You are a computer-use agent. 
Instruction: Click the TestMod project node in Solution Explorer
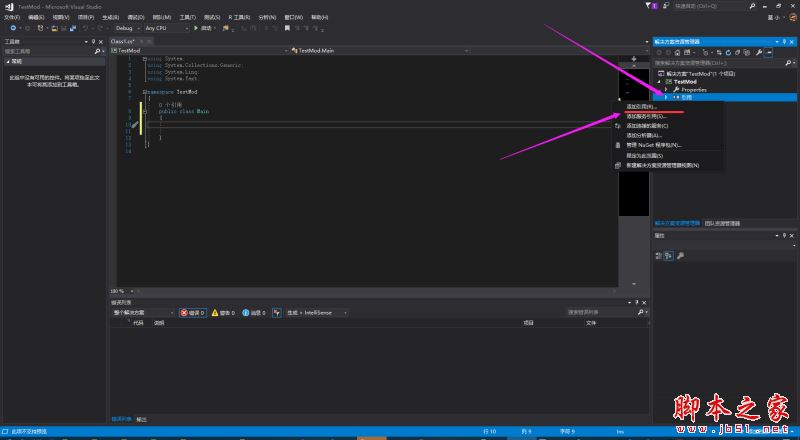[684, 81]
